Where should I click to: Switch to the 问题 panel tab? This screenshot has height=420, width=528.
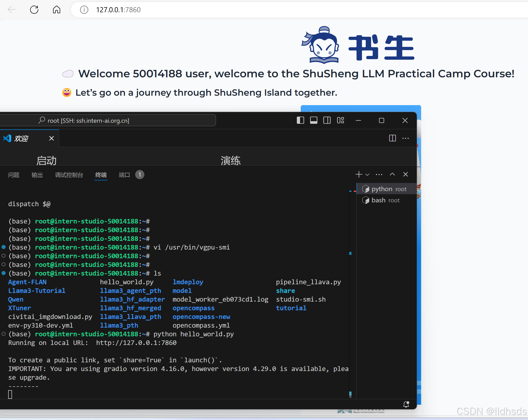[x=14, y=175]
